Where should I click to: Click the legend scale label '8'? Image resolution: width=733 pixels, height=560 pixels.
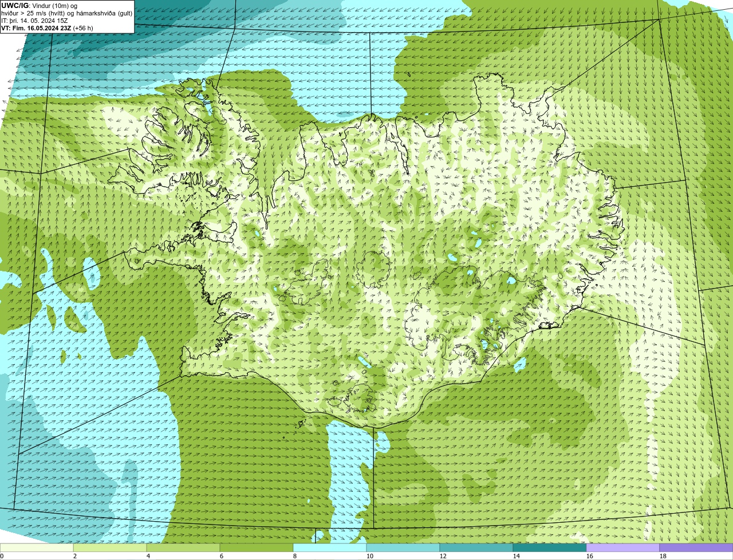[294, 556]
